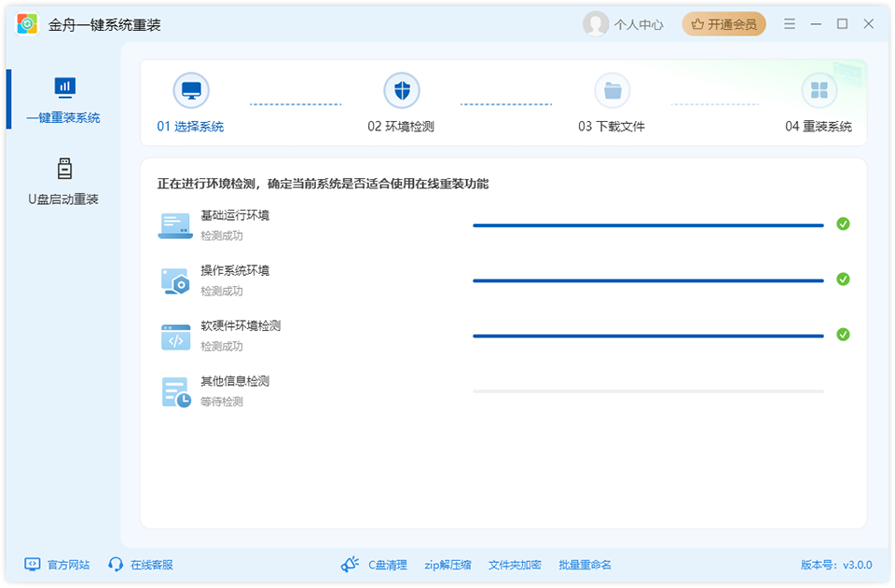Switch to the U盘启动重装 tab
Screen dimensions: 895x588
pos(62,179)
